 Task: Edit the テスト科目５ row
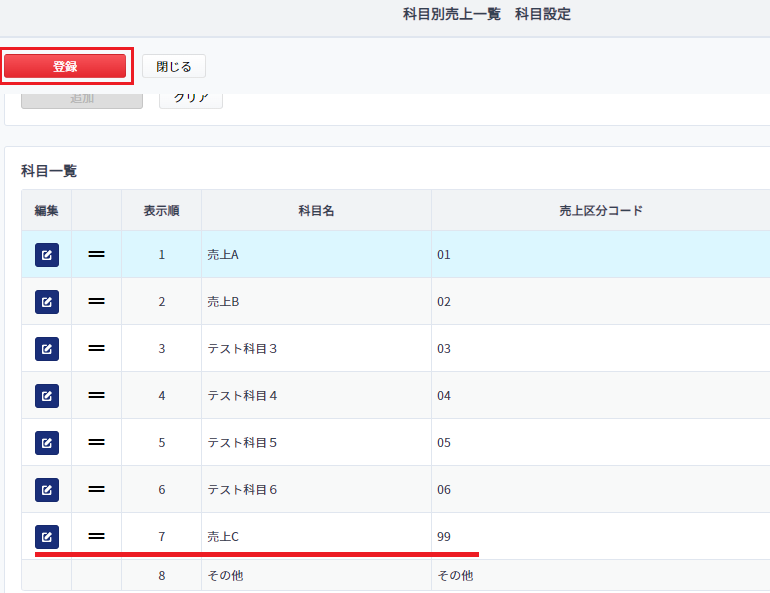(47, 443)
